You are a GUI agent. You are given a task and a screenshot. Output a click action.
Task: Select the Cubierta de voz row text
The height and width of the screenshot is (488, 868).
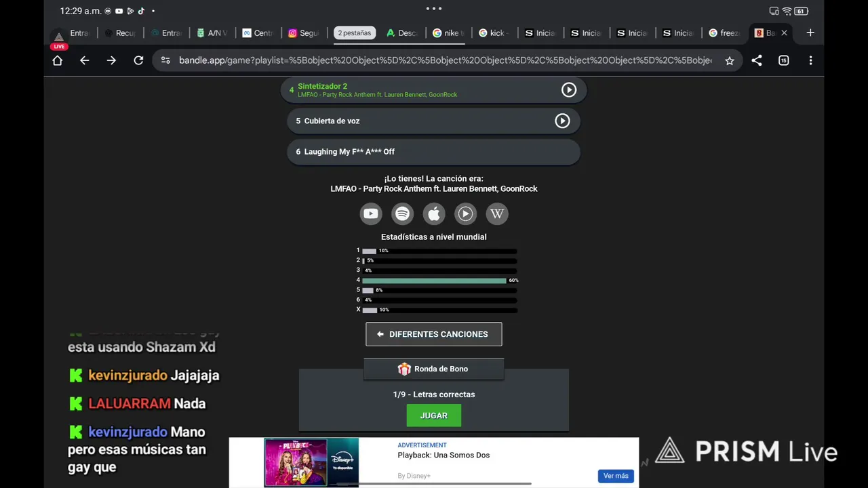332,121
